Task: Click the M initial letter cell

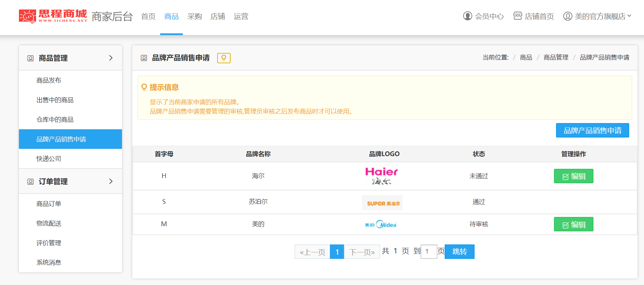Action: [164, 224]
